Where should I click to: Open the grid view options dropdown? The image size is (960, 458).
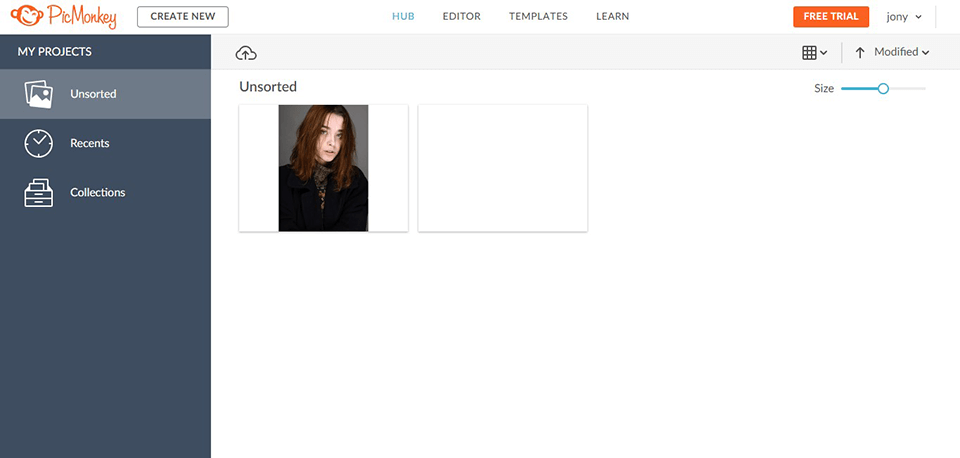(x=814, y=53)
